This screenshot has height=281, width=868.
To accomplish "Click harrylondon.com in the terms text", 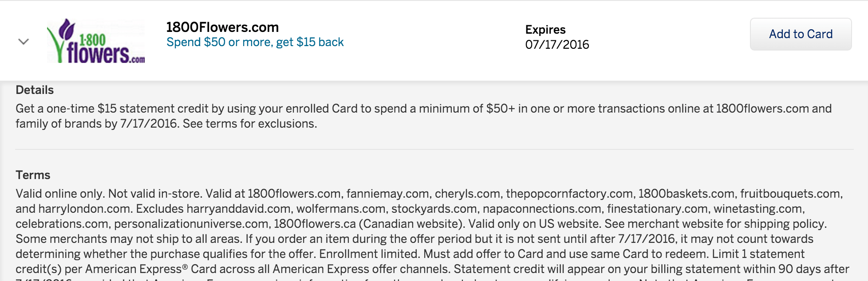I will [x=85, y=209].
